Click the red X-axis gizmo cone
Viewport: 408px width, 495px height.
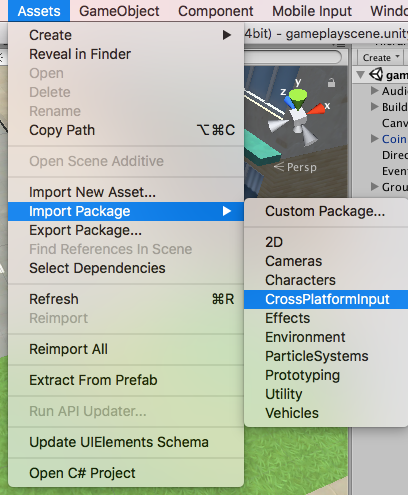pos(316,109)
